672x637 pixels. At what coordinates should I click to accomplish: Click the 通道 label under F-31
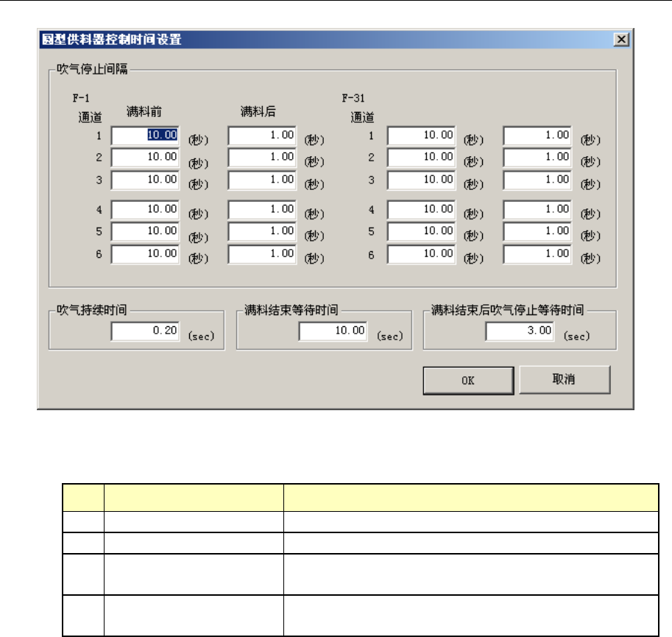[x=363, y=117]
